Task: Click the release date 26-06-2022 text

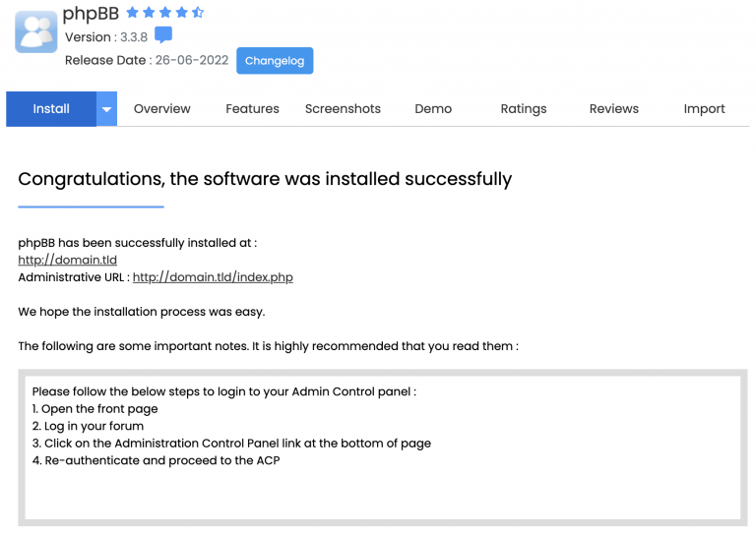Action: pyautogui.click(x=192, y=60)
